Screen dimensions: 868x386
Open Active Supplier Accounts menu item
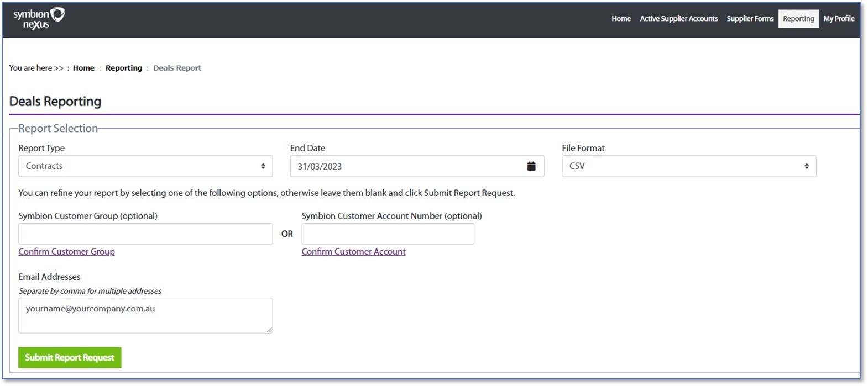[679, 19]
